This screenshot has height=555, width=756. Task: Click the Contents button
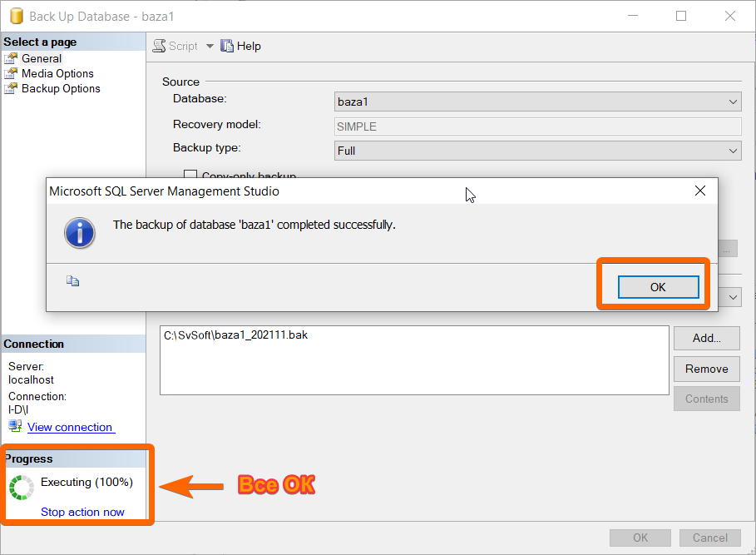point(707,399)
